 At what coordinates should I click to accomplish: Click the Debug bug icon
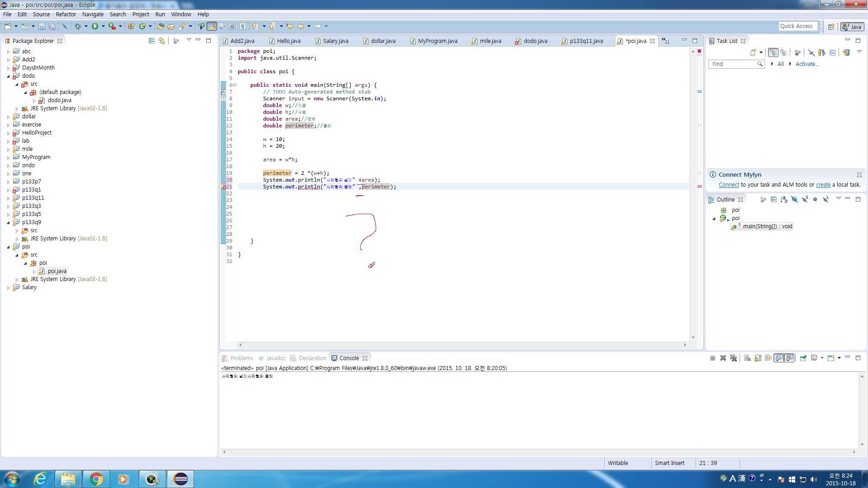(78, 27)
